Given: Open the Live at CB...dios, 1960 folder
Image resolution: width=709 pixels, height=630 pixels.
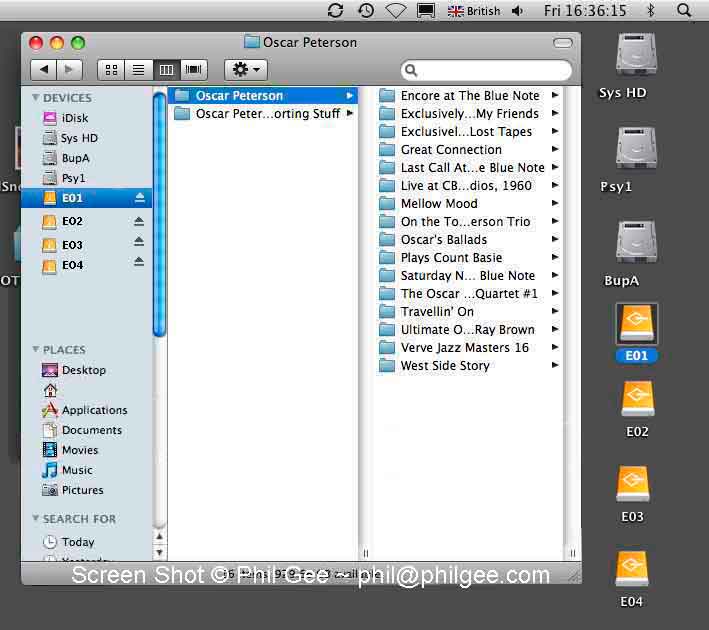Looking at the screenshot, I should (468, 185).
